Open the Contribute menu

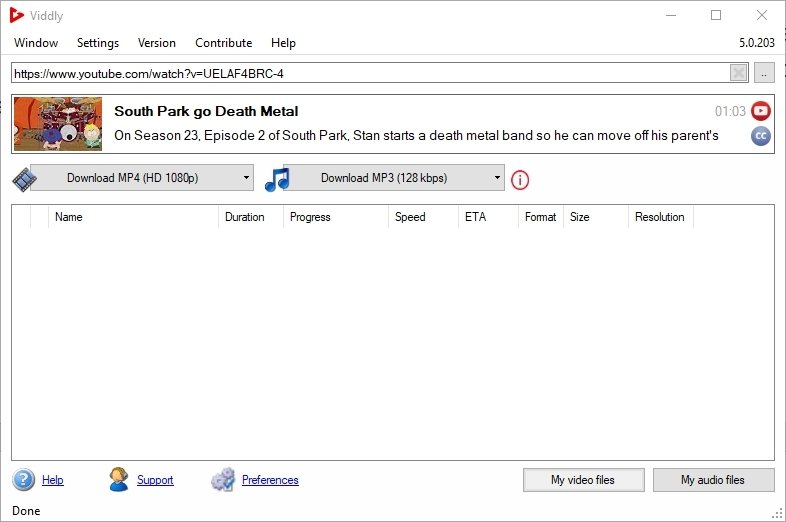coord(224,43)
